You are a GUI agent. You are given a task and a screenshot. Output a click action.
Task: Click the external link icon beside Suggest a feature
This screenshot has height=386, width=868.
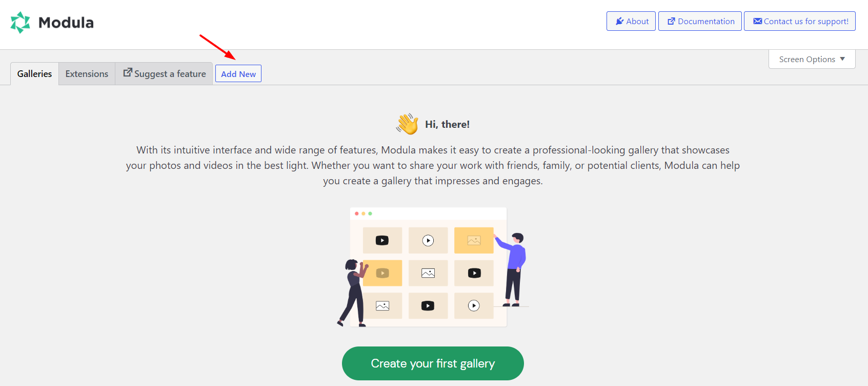[128, 72]
